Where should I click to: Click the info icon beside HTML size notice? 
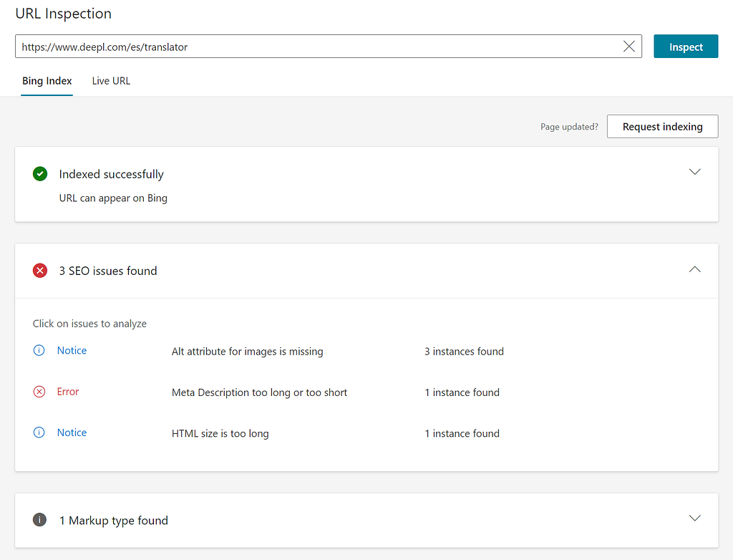(x=39, y=433)
